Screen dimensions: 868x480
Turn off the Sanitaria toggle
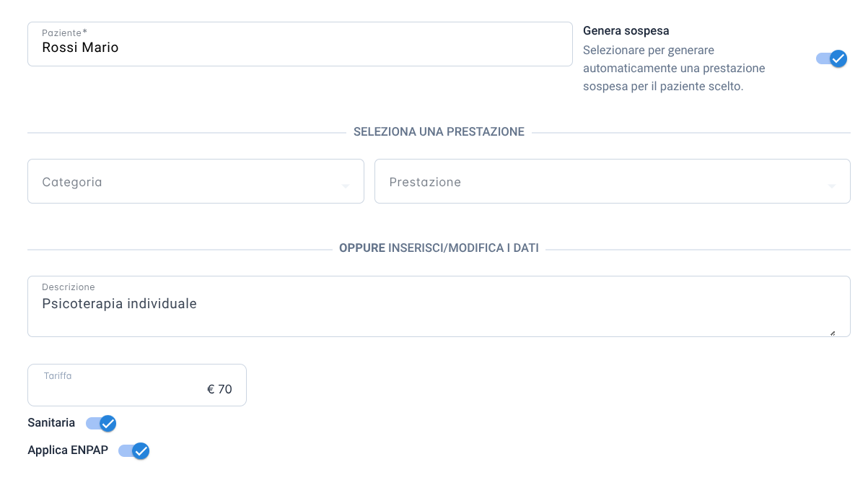(x=101, y=423)
